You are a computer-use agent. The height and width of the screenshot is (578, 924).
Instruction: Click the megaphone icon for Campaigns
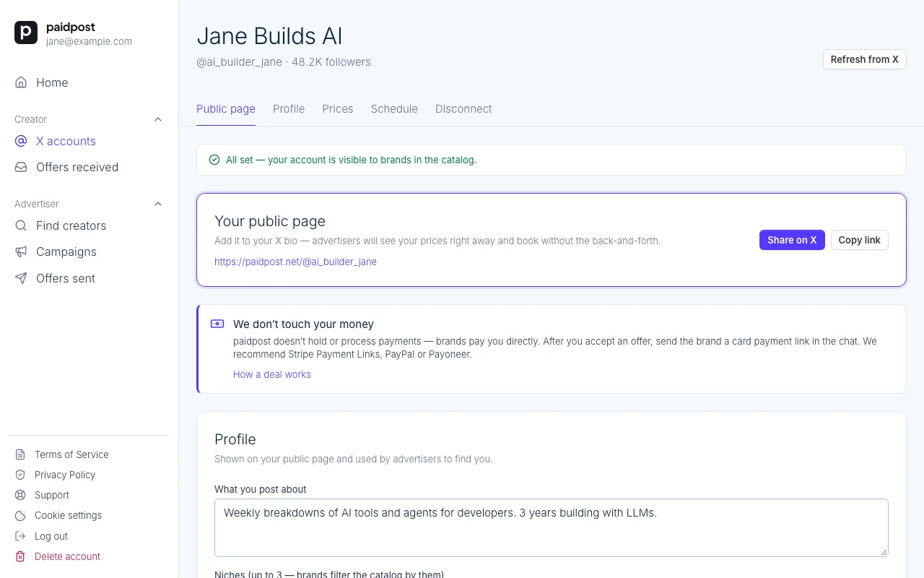click(x=21, y=251)
